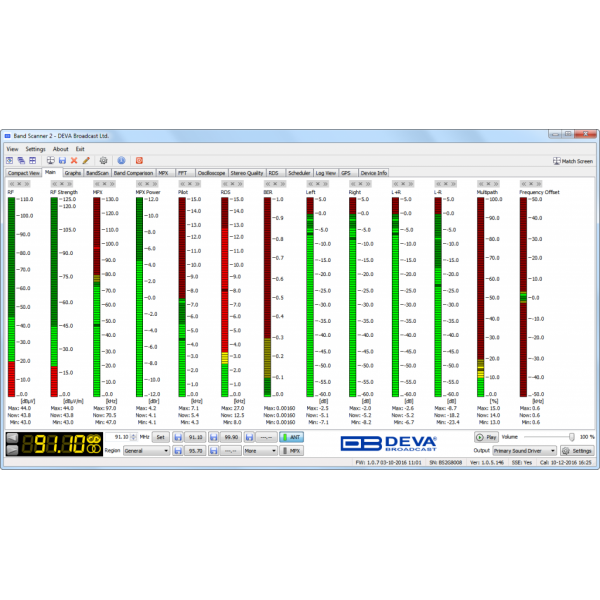
Task: Click the X control above the RF meter
Action: [x=19, y=184]
